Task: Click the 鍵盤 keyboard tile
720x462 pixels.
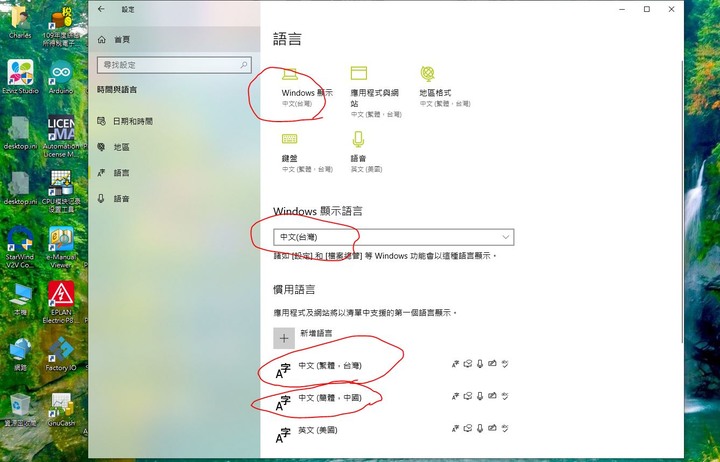Action: [x=307, y=152]
